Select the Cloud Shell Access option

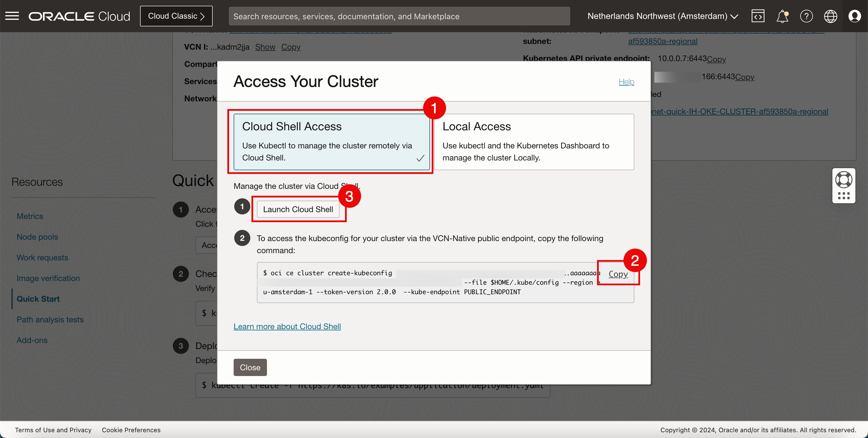(x=332, y=142)
